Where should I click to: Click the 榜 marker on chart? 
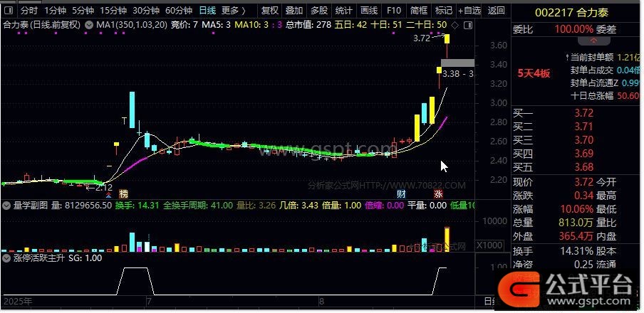tap(123, 193)
